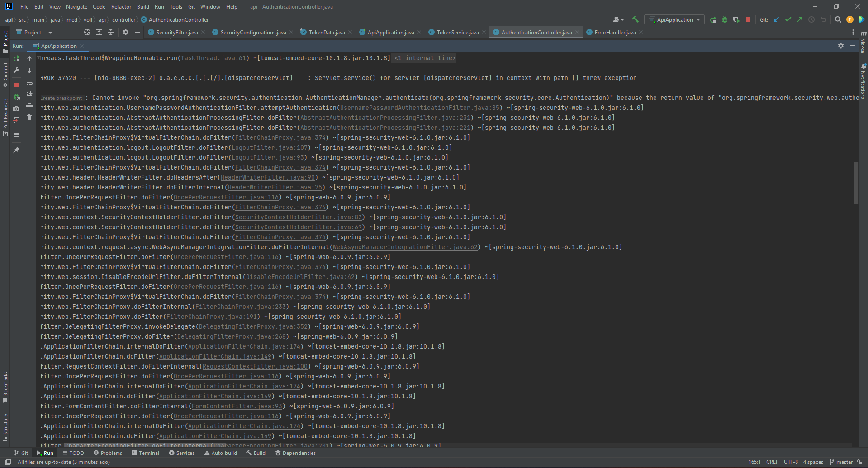The image size is (868, 468).
Task: Click the controller breadcrumb
Action: pyautogui.click(x=123, y=20)
